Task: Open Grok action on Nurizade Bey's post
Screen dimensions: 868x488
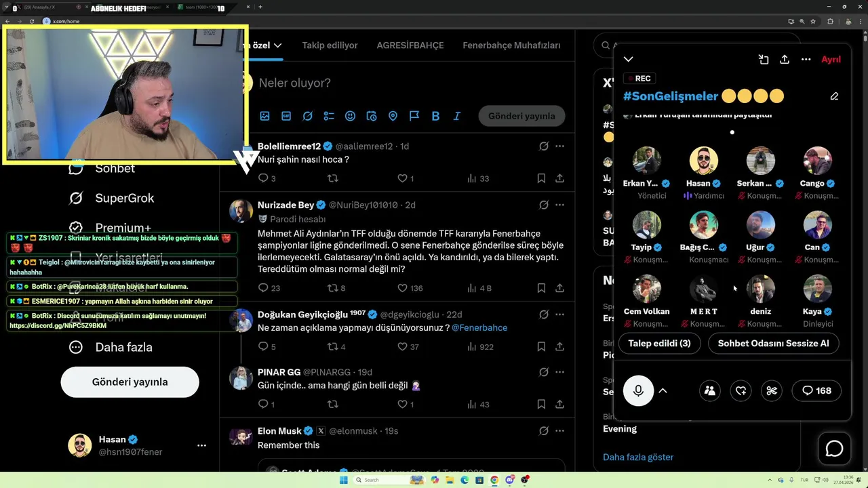Action: tap(544, 205)
